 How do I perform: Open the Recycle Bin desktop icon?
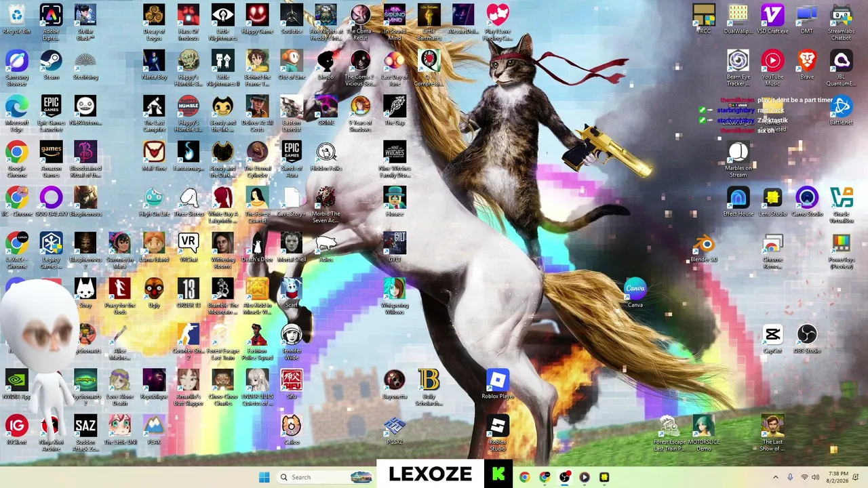point(17,20)
